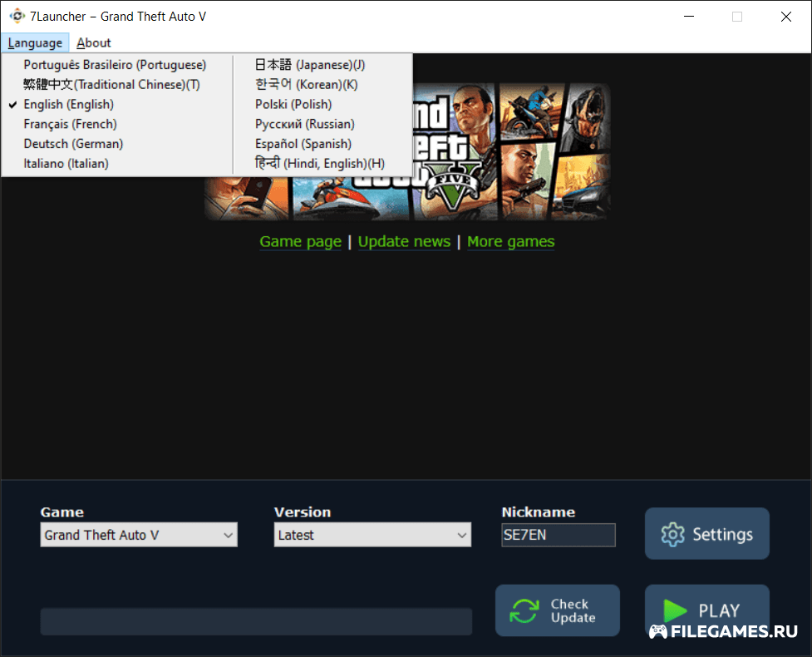Open the Update news link
The height and width of the screenshot is (657, 812).
coord(404,241)
